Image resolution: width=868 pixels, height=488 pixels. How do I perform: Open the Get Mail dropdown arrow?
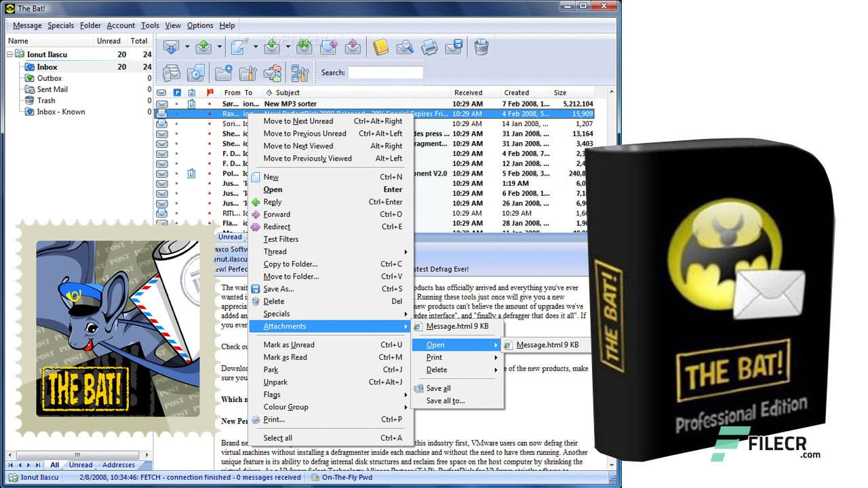187,46
